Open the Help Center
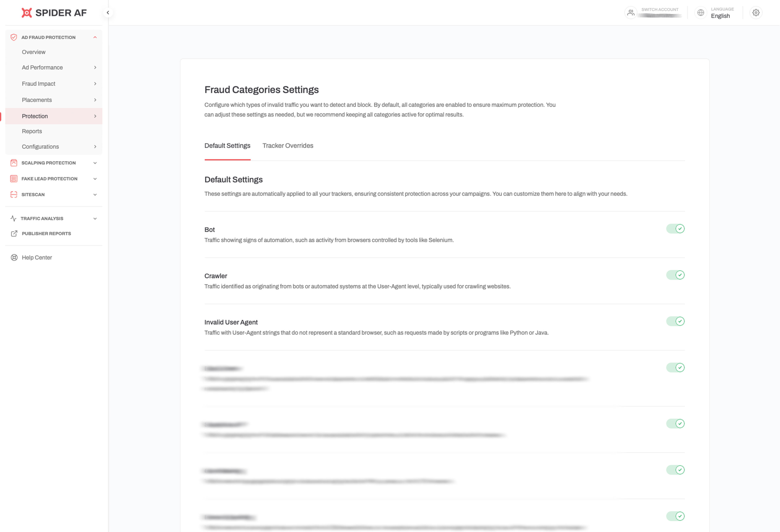The width and height of the screenshot is (780, 532). (37, 257)
